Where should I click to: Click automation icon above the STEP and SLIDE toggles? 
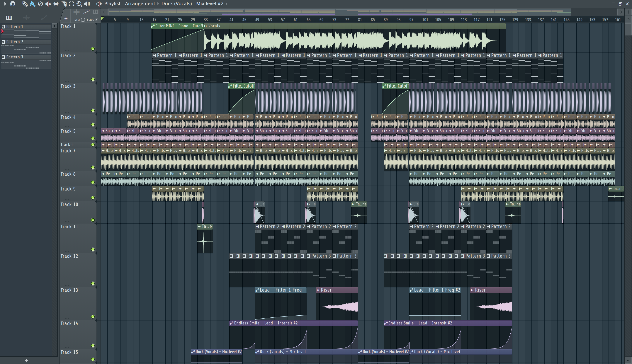click(x=86, y=12)
